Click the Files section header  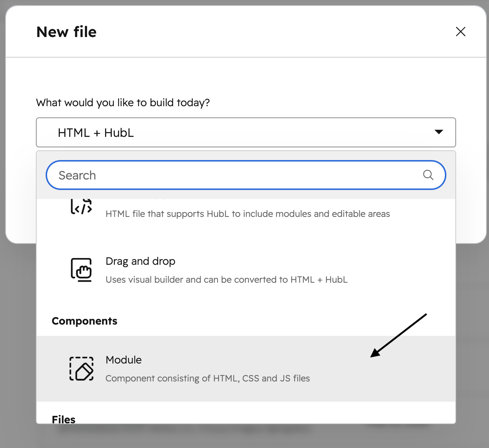point(64,419)
